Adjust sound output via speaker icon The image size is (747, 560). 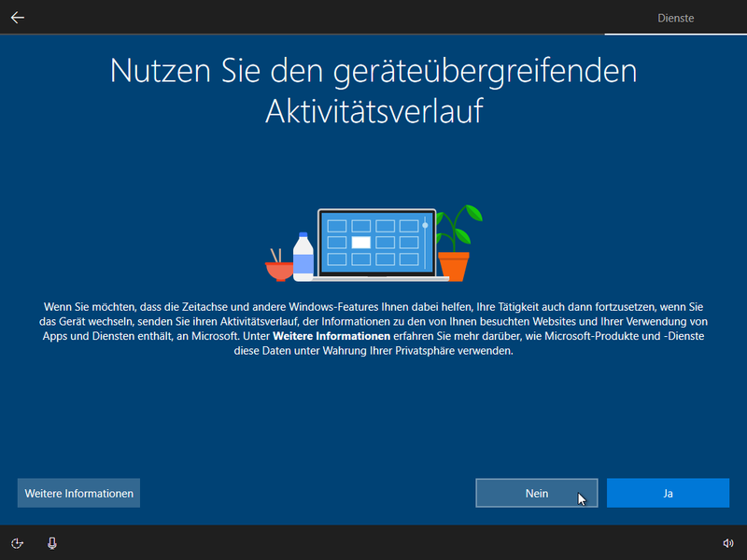[727, 542]
